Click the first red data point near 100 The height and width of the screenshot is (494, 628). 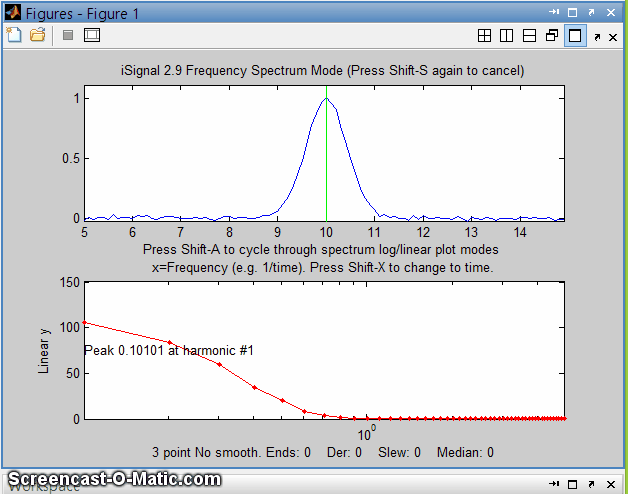85,323
